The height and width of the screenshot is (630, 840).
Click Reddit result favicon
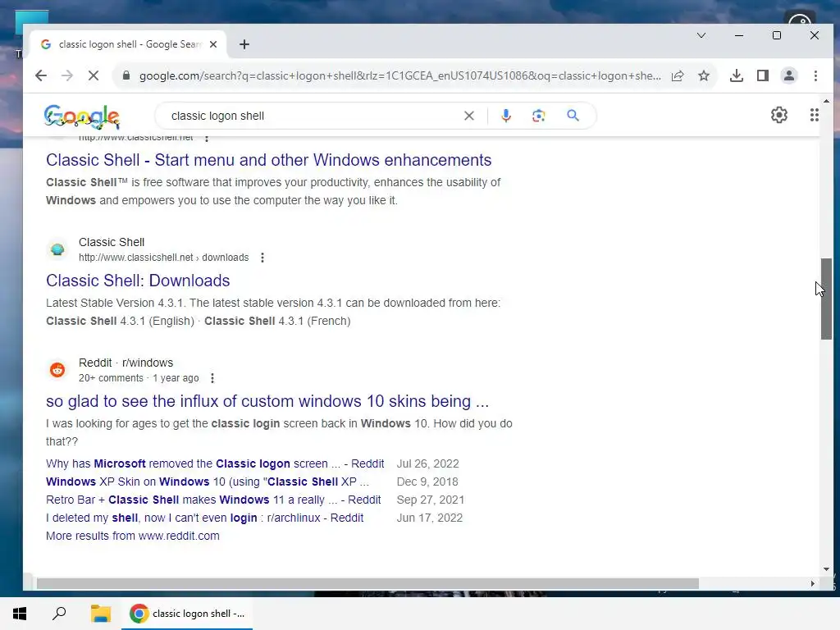(x=57, y=370)
